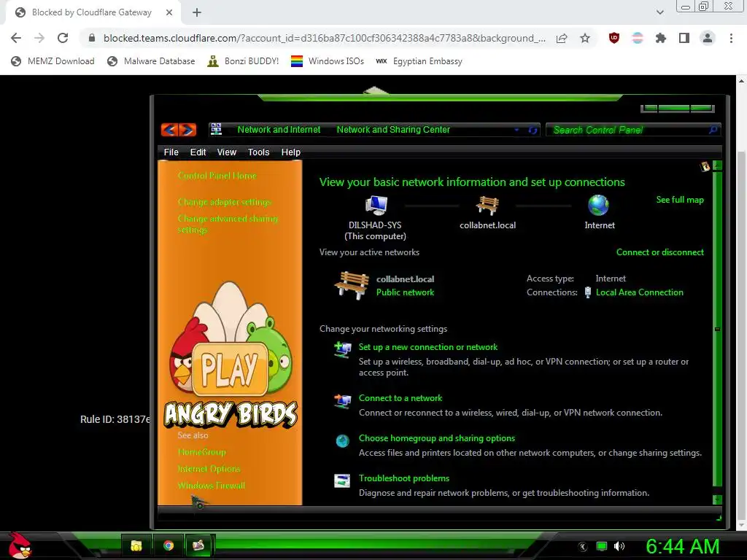Screen dimensions: 747x560
Task: Open Chrome from the taskbar
Action: click(x=169, y=545)
